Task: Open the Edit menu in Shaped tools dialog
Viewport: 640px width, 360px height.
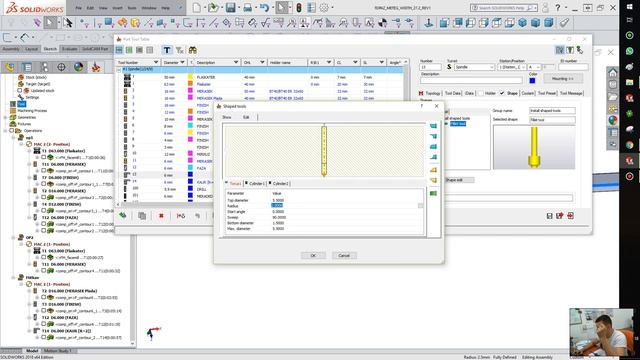Action: coord(246,117)
